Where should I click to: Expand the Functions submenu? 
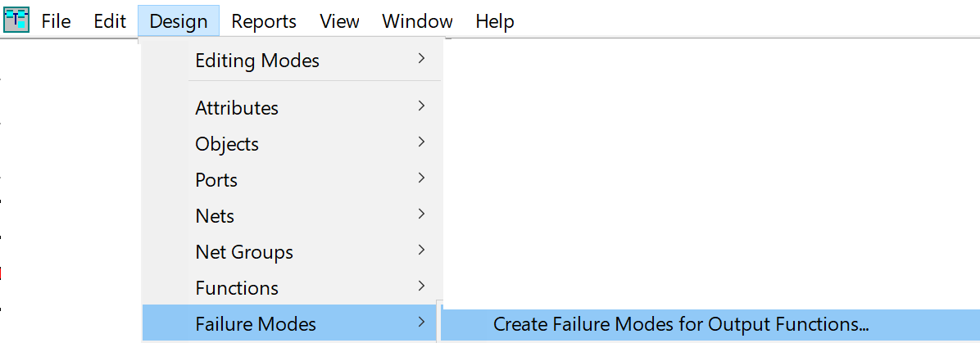coord(293,288)
